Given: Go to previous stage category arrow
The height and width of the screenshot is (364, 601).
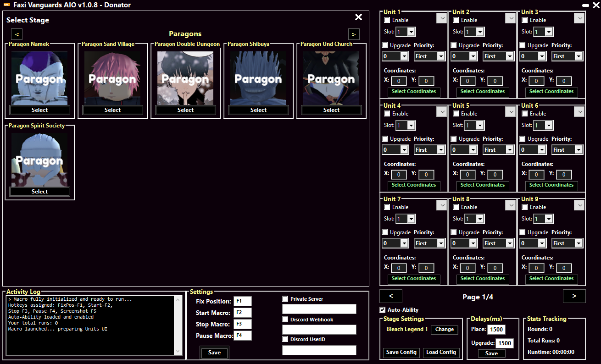Looking at the screenshot, I should coord(17,34).
